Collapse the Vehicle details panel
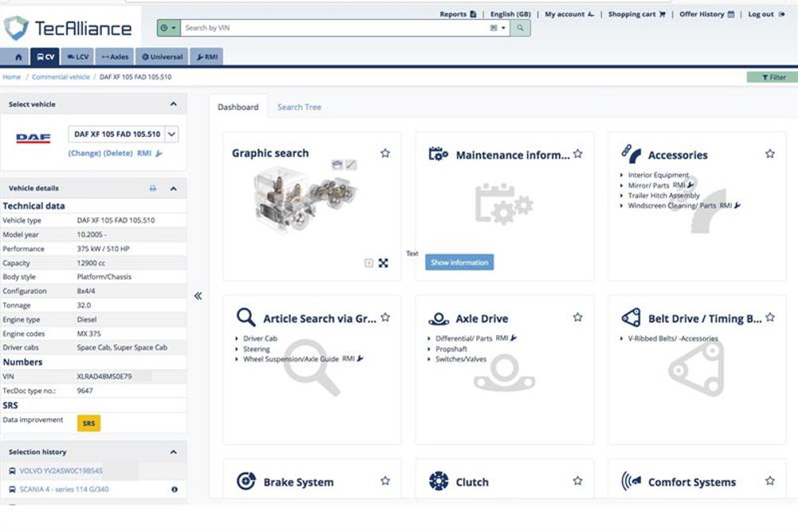 pos(174,189)
